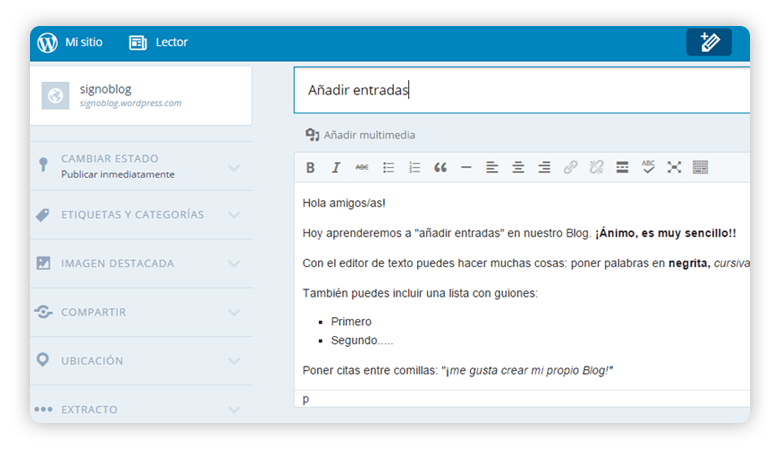Click the tag icon of Etiquetas y Categorías
Image resolution: width=780 pixels, height=450 pixels.
coord(43,215)
